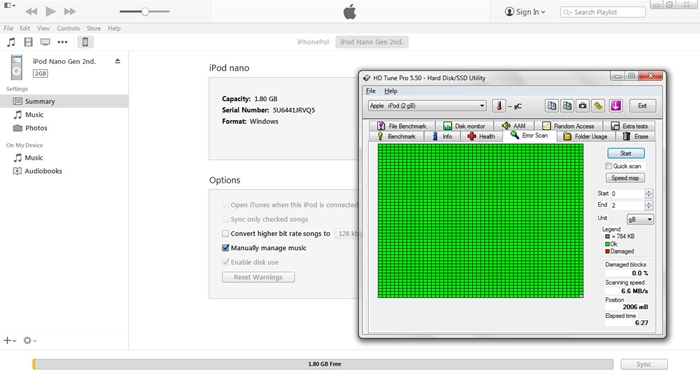Toggle Open iTunes when this iPod is connected
700x375 pixels.
tap(225, 205)
